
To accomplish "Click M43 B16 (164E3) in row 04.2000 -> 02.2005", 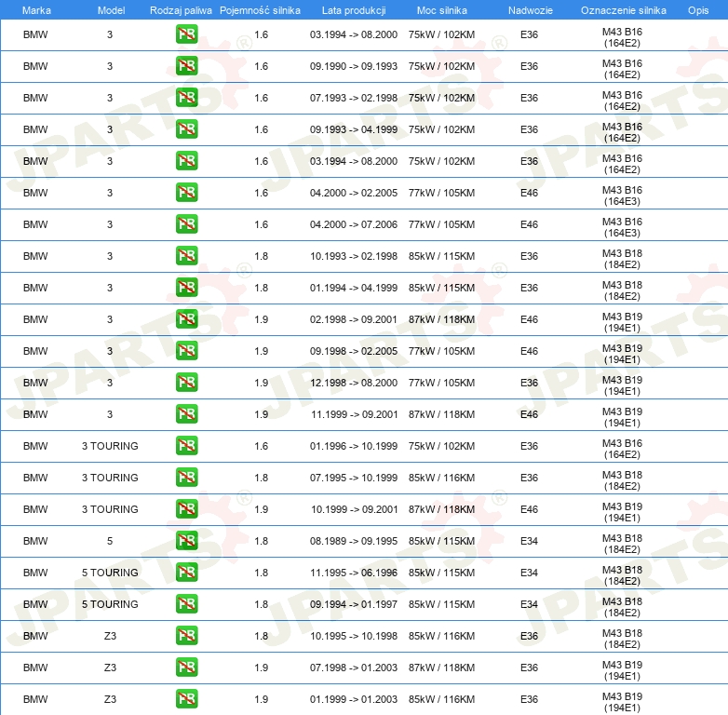I will click(622, 196).
